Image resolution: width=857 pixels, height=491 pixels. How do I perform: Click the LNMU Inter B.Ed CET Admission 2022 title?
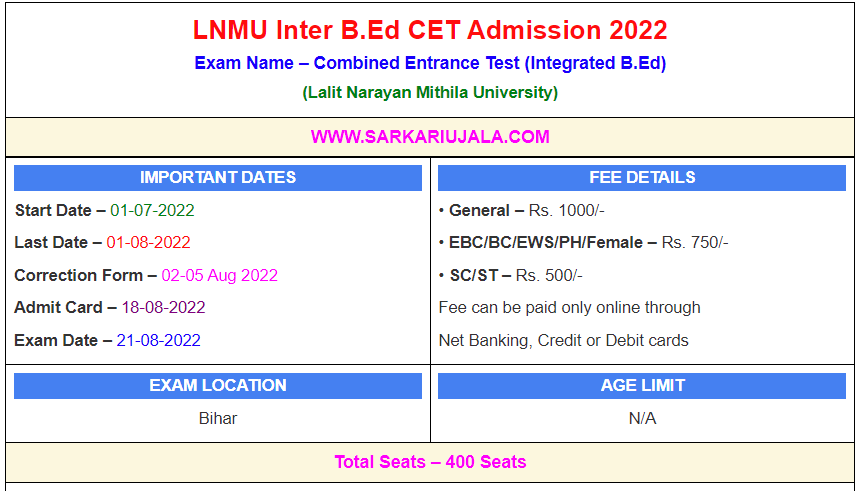[430, 30]
